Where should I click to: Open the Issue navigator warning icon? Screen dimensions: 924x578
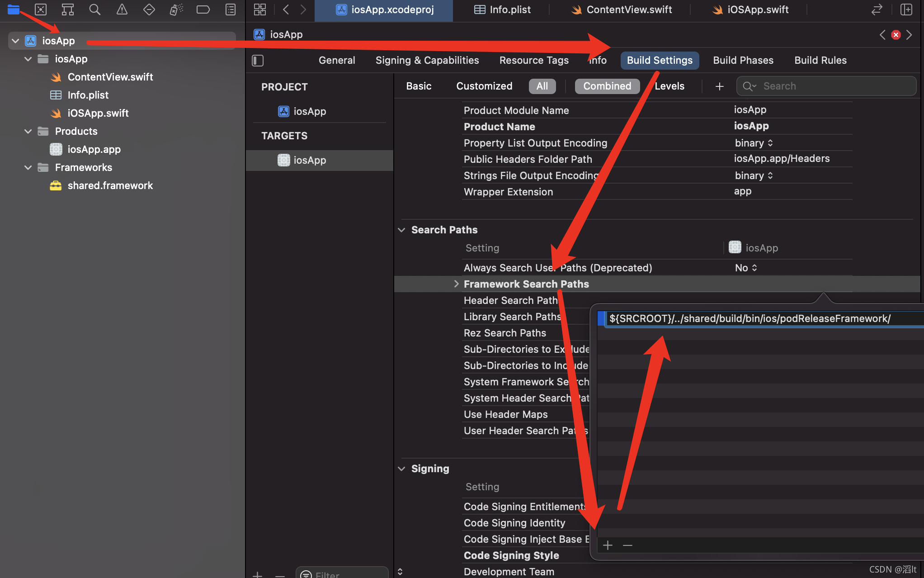(x=122, y=9)
